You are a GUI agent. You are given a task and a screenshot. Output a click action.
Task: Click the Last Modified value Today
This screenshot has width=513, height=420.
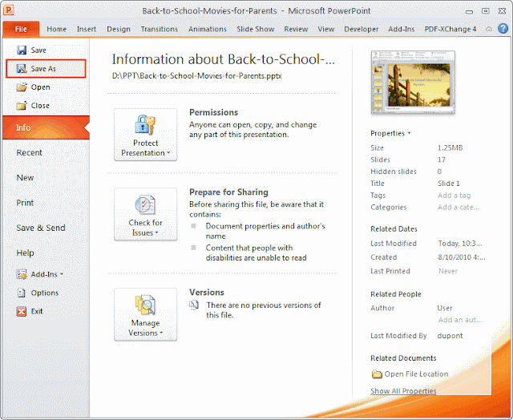pos(460,244)
